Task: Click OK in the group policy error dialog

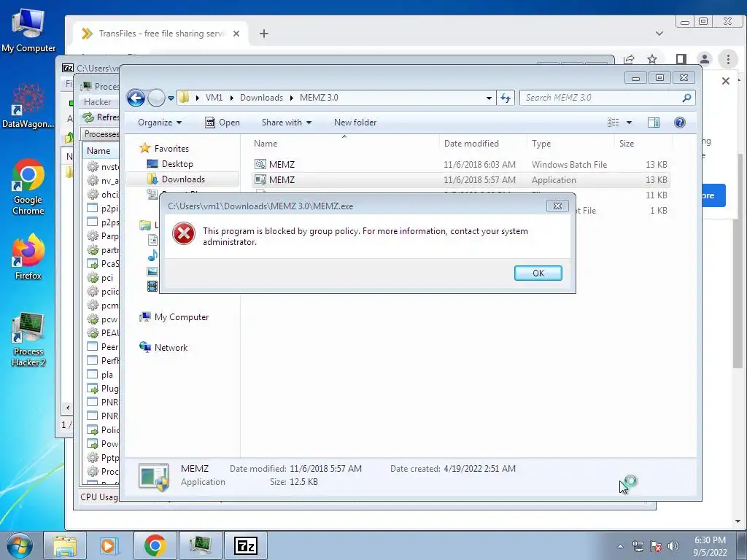Action: tap(538, 273)
